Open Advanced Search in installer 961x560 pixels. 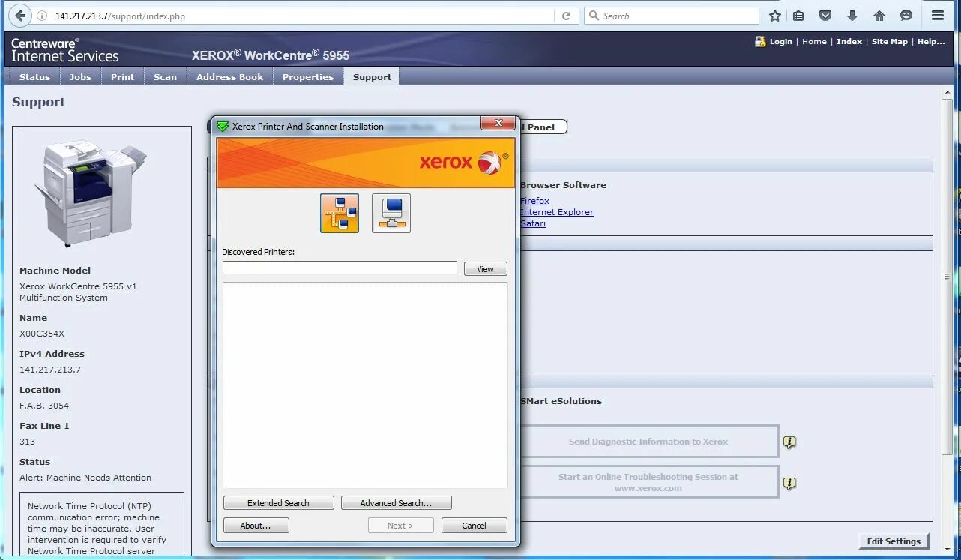396,503
